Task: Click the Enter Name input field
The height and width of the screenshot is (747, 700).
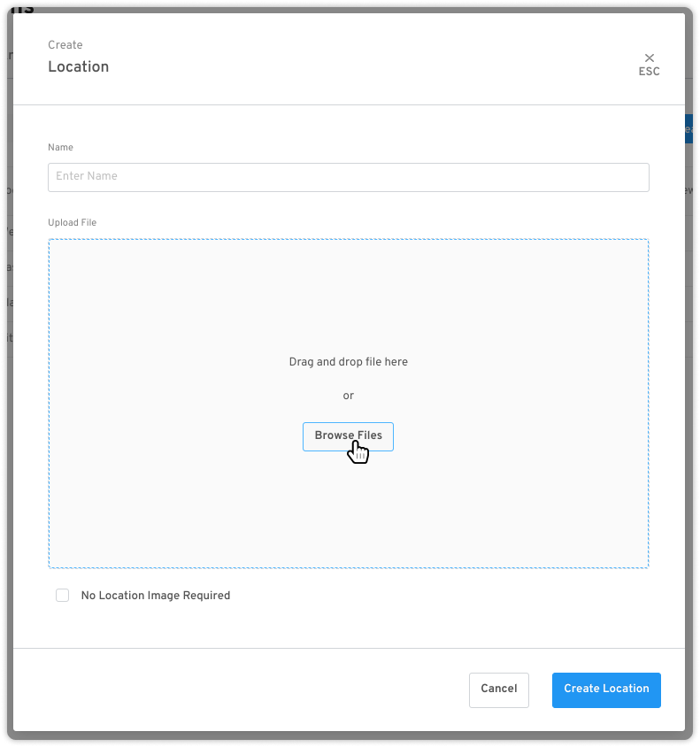Action: point(348,177)
